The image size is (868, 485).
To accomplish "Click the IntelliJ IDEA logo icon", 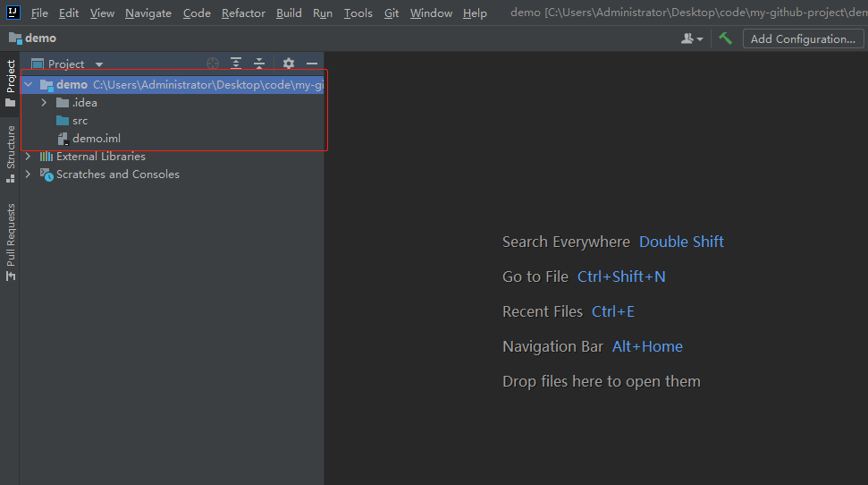I will point(13,13).
